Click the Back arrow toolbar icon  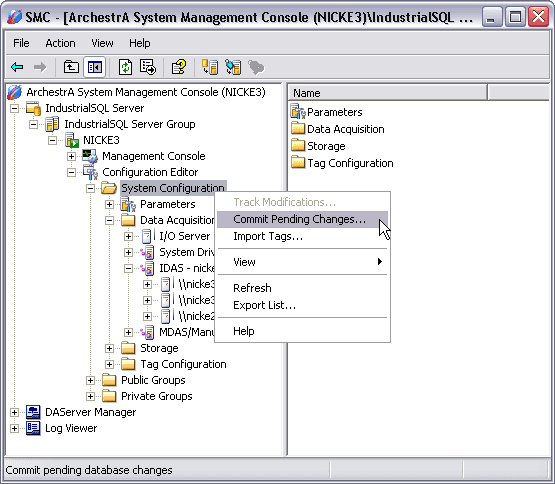[x=17, y=67]
